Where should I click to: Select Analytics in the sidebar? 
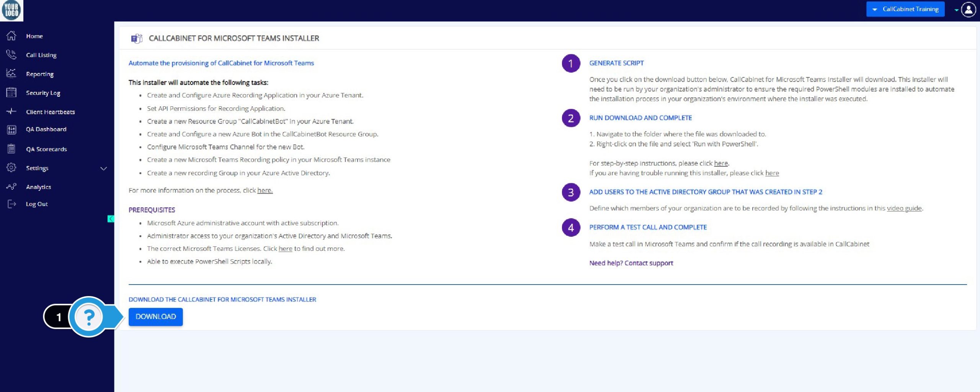tap(38, 187)
